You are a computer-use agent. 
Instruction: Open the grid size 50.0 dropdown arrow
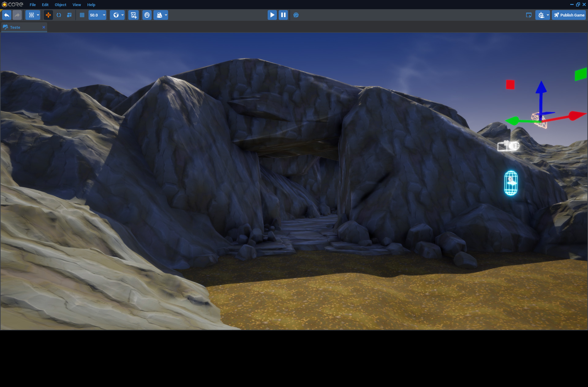[104, 15]
